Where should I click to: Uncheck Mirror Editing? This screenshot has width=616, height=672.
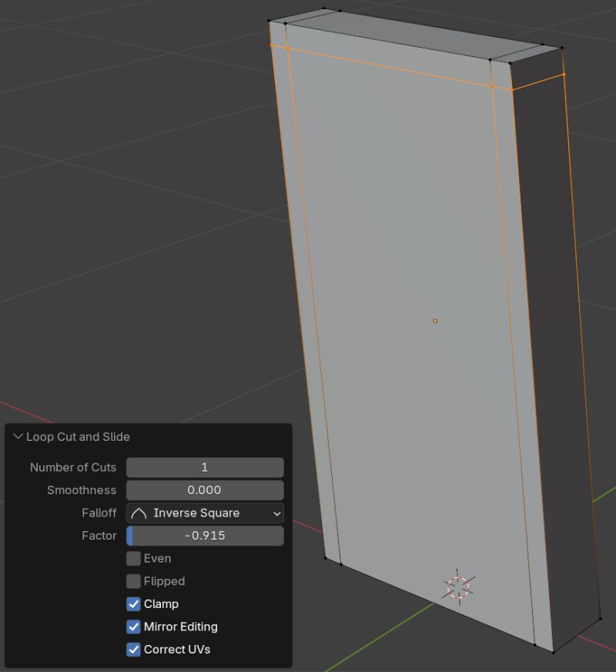134,627
